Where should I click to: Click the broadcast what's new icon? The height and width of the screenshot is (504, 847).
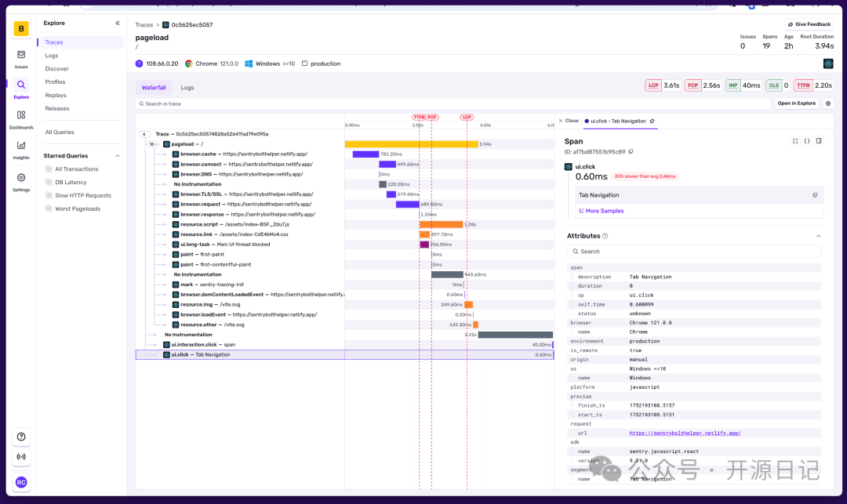pos(21,456)
